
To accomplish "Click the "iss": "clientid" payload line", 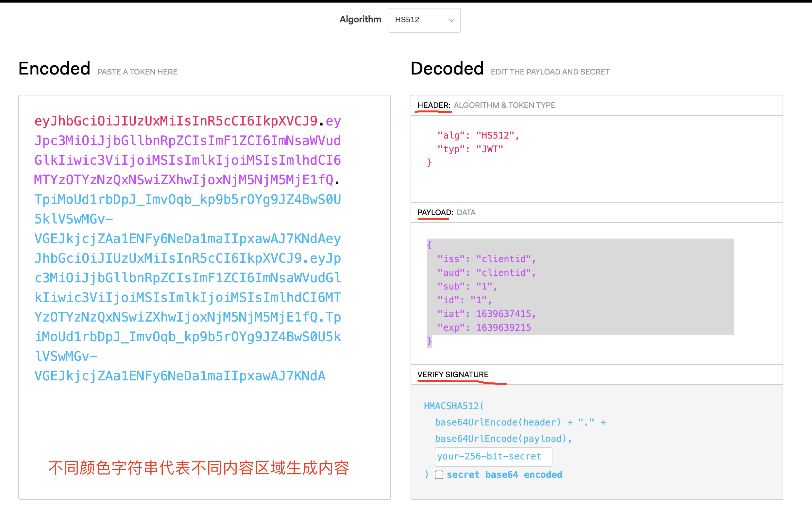I will (486, 259).
